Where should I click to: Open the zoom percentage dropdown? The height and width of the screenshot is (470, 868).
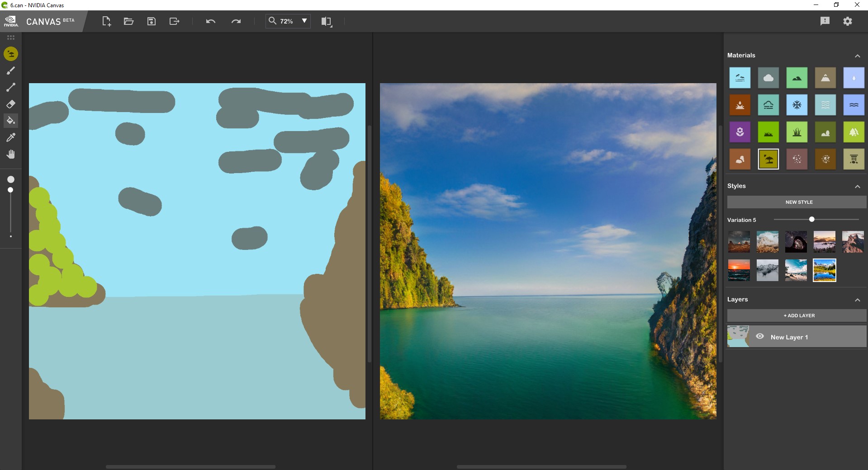coord(304,21)
